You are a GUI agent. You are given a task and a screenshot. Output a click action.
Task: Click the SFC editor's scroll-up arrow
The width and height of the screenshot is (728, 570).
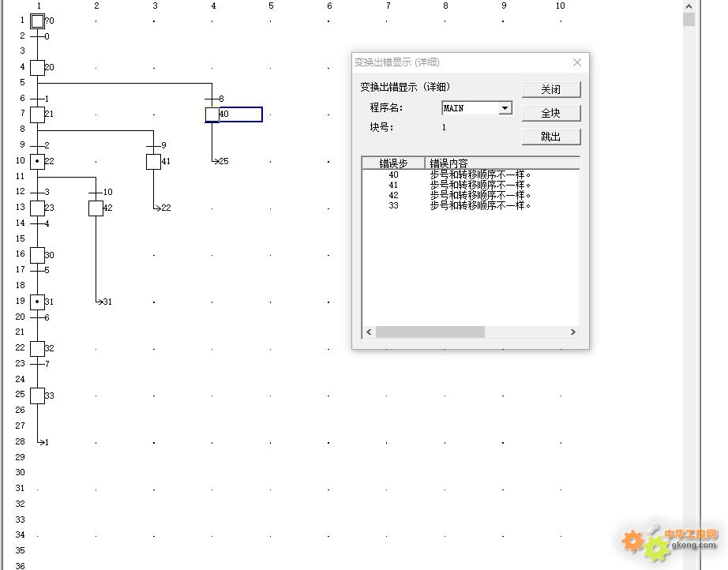(x=689, y=6)
